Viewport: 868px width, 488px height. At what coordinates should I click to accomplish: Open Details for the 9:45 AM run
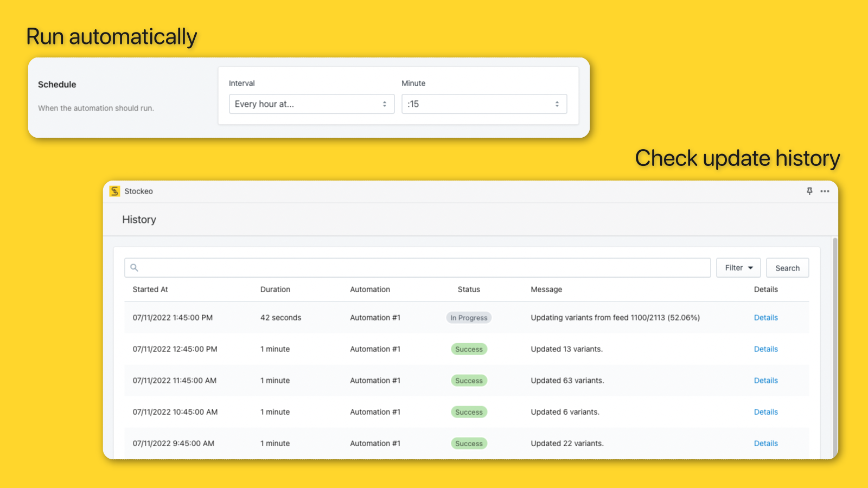tap(765, 443)
